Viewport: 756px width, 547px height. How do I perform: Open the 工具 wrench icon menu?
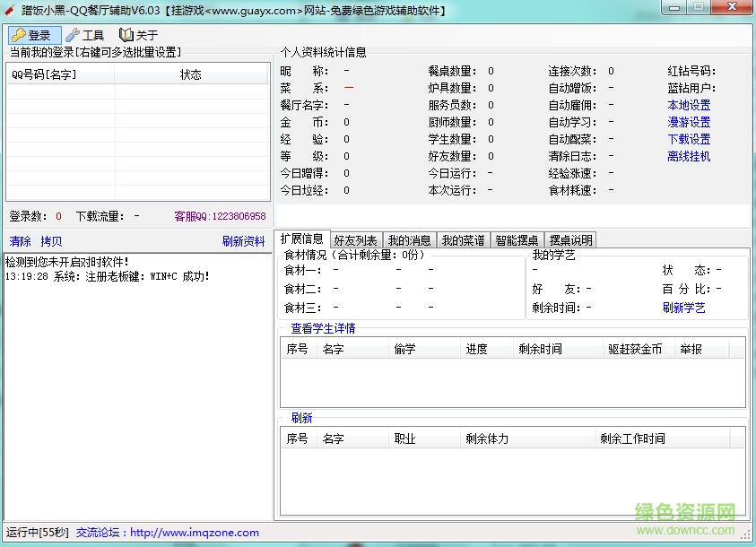[x=73, y=35]
